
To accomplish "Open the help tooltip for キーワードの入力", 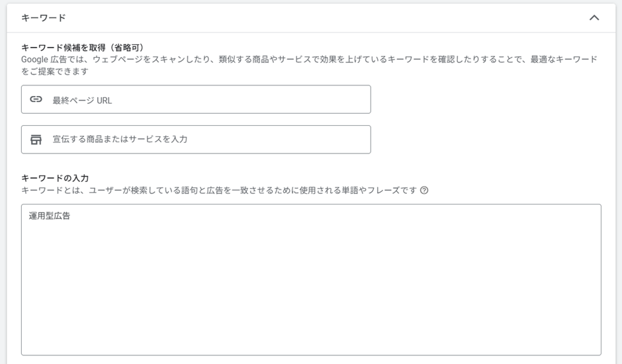I will (424, 191).
